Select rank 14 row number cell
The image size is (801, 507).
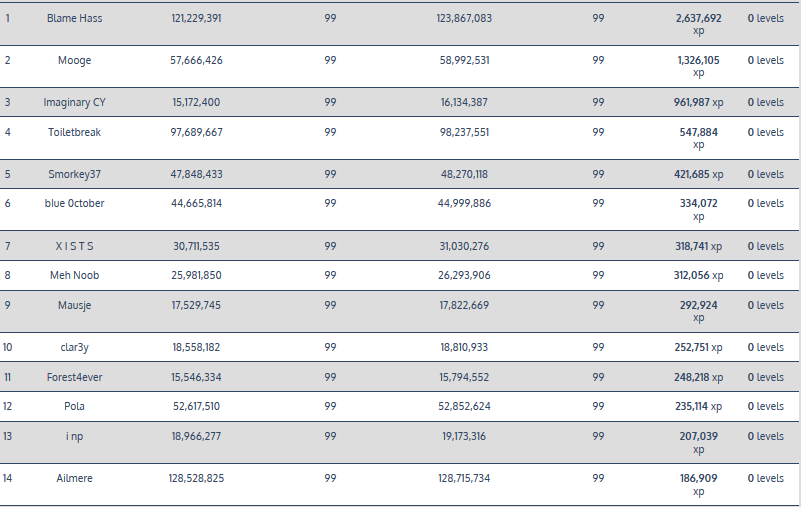pos(8,479)
